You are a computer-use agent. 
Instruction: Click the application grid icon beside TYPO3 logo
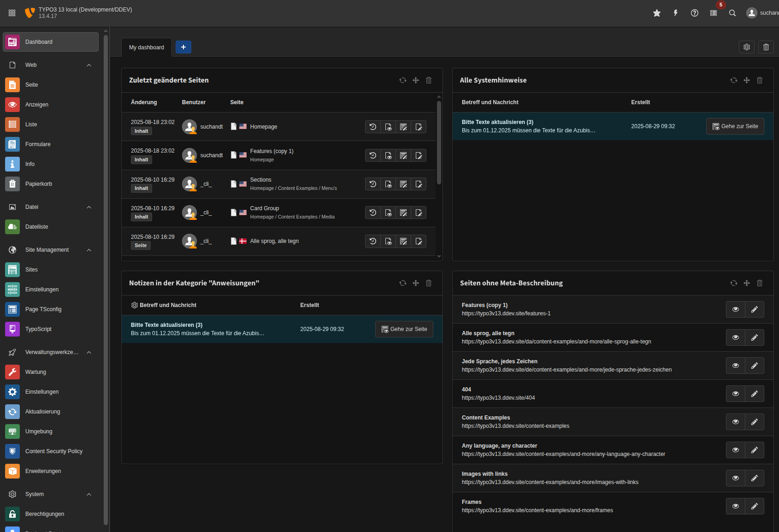point(12,13)
